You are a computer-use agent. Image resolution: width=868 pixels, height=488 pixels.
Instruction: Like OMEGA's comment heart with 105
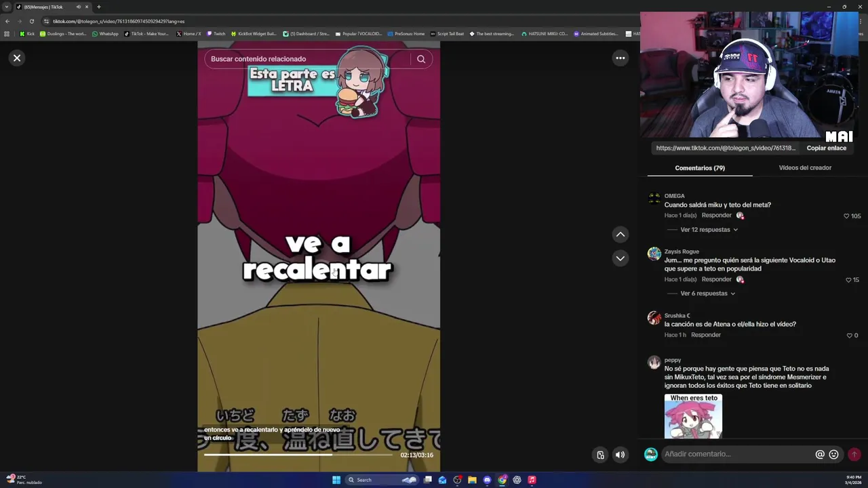[x=846, y=216]
